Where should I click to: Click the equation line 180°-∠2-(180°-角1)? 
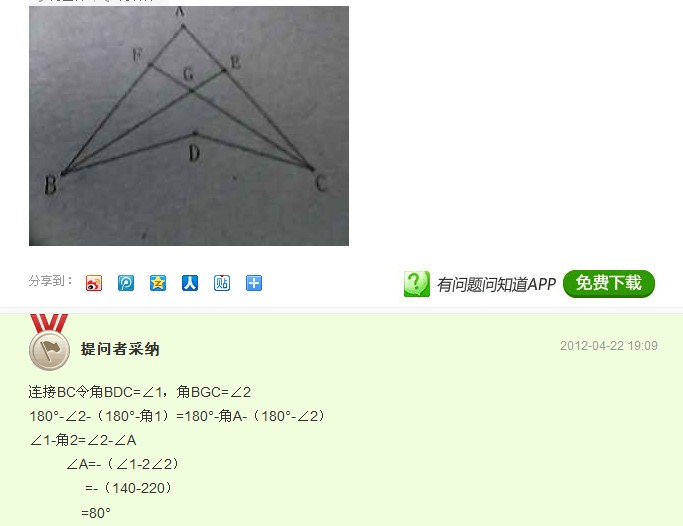point(178,416)
